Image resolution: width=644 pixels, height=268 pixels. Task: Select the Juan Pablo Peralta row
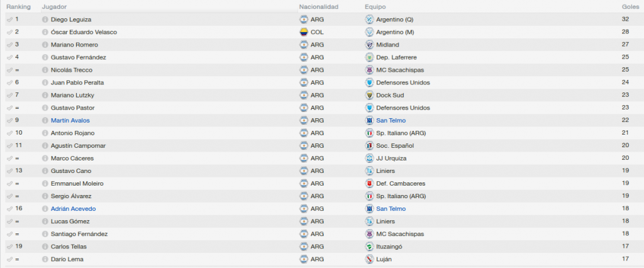[322, 82]
